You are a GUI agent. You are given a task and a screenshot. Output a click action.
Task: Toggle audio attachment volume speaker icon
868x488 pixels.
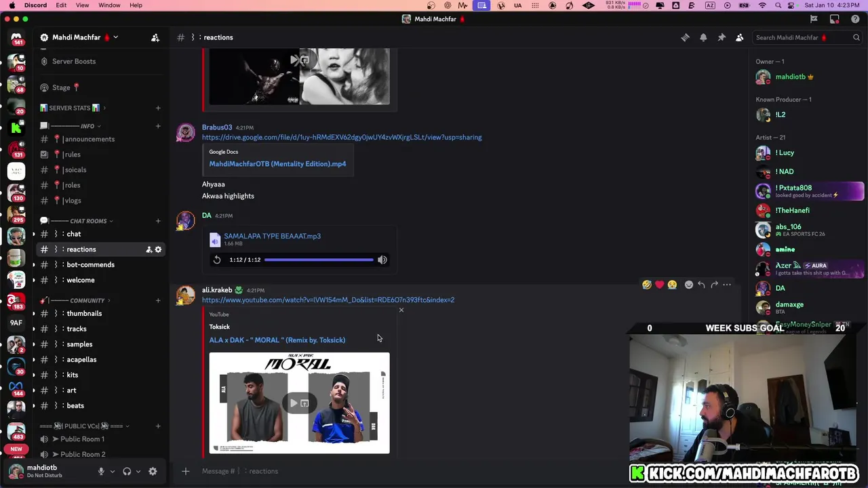click(x=382, y=260)
